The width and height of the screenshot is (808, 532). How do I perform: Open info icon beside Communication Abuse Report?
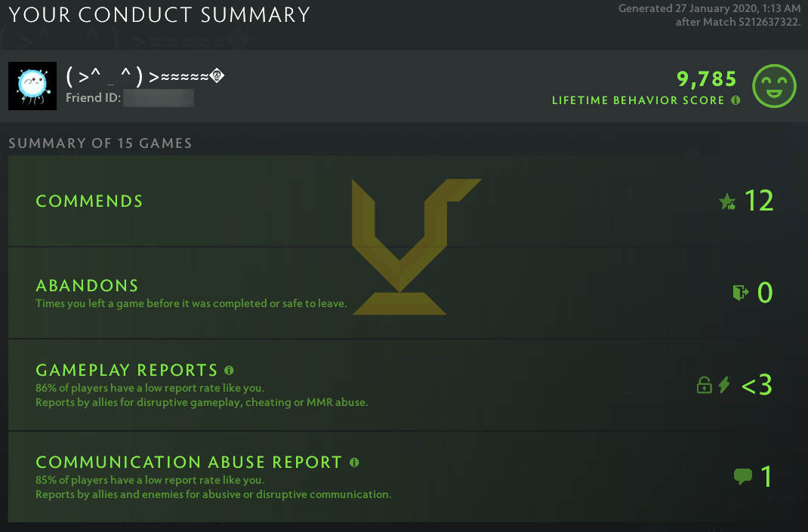click(354, 463)
